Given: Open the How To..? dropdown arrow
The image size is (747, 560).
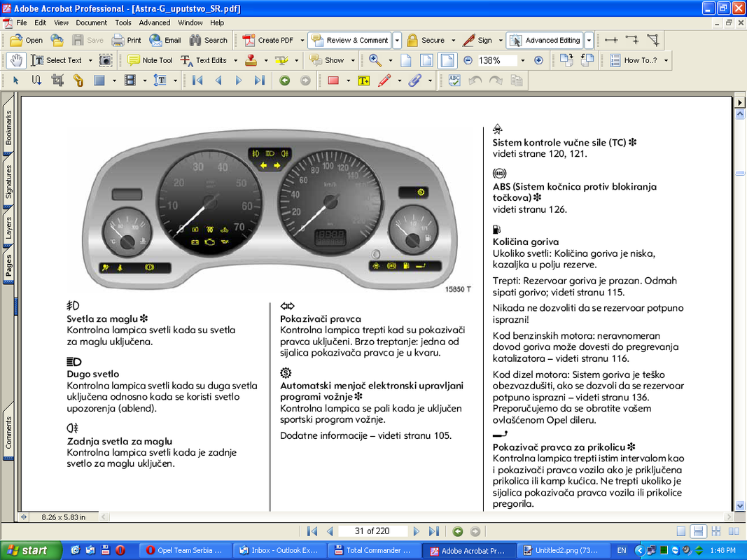Looking at the screenshot, I should 666,60.
